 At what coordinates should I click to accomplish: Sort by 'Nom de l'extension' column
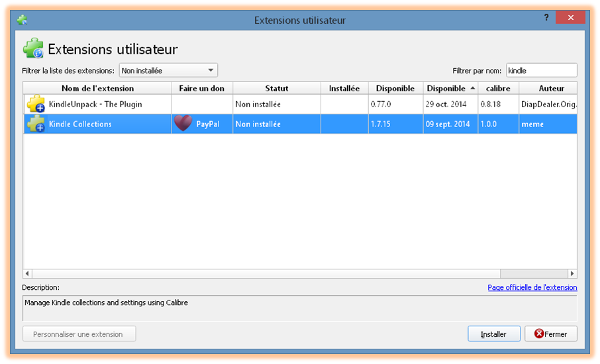tap(97, 88)
